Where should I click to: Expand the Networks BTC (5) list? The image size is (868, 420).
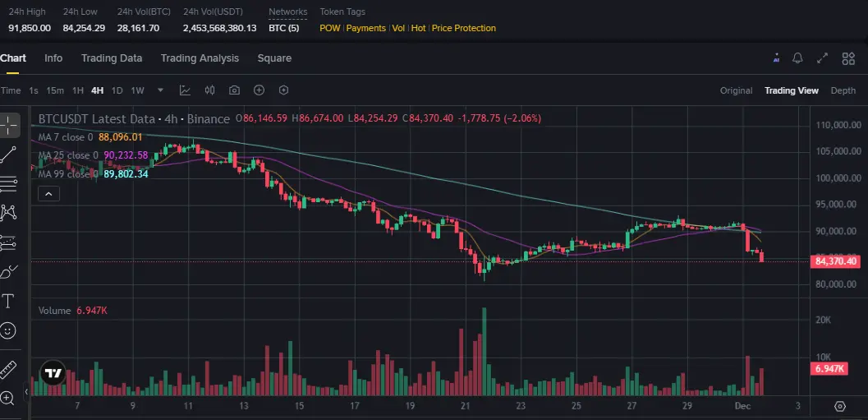point(283,28)
